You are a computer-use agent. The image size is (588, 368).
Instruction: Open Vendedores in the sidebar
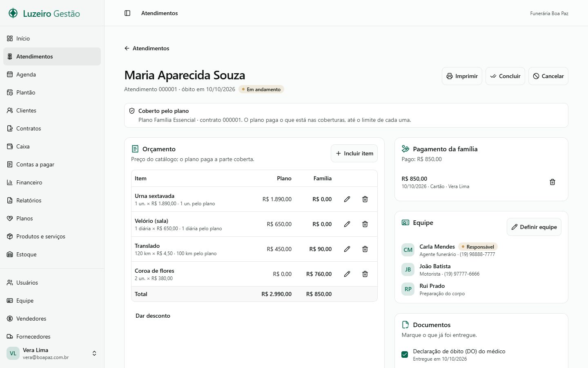click(x=52, y=319)
